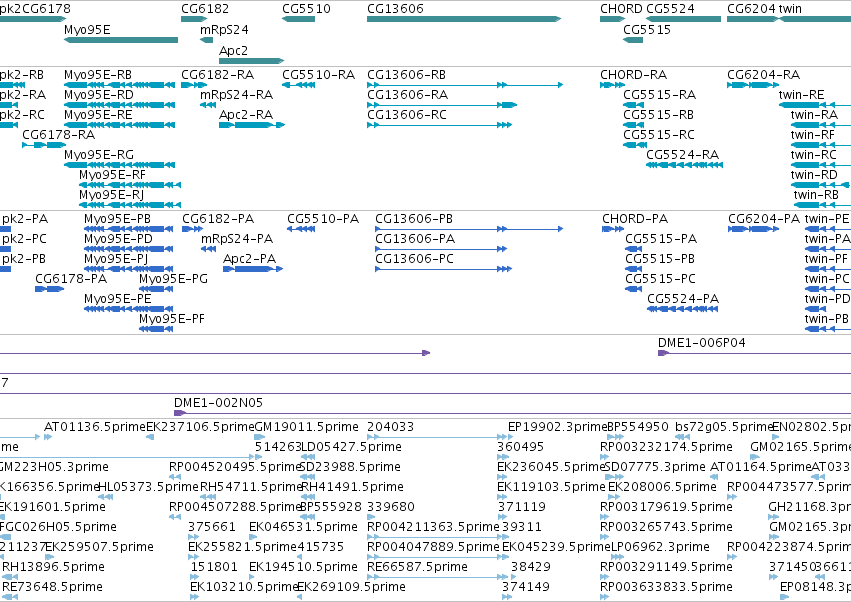Click EST RP003633833.5prime label
This screenshot has height=602, width=851.
[666, 587]
